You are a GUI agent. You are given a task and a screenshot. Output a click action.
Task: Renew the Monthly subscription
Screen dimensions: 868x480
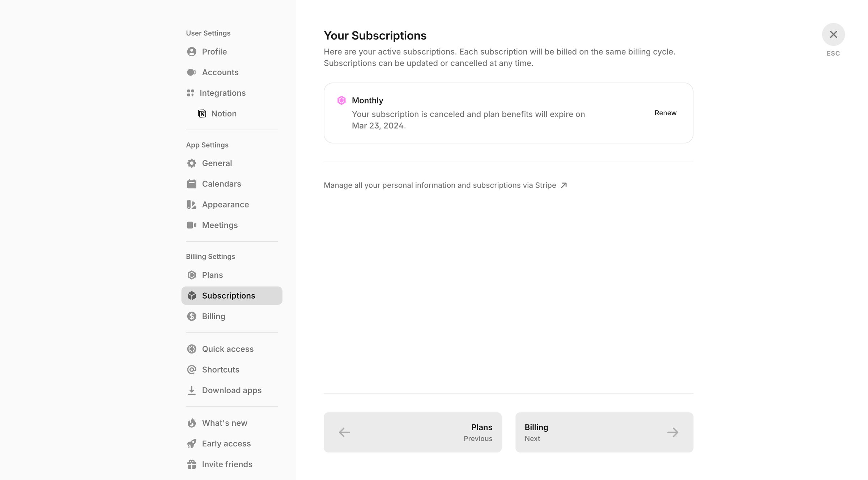point(665,113)
